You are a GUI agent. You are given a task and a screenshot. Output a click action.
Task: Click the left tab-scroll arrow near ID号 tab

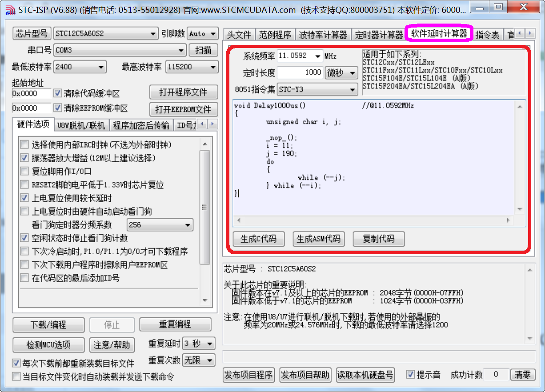coord(202,124)
